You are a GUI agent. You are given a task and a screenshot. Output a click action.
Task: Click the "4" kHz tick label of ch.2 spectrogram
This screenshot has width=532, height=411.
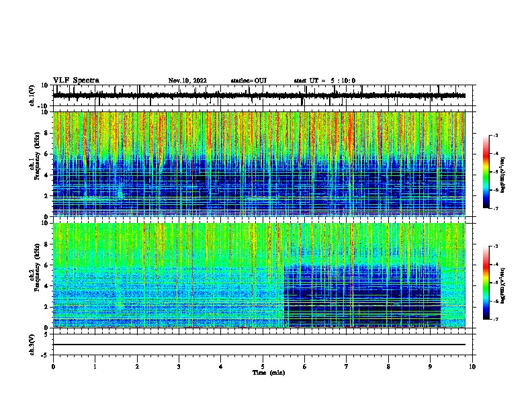(46, 286)
